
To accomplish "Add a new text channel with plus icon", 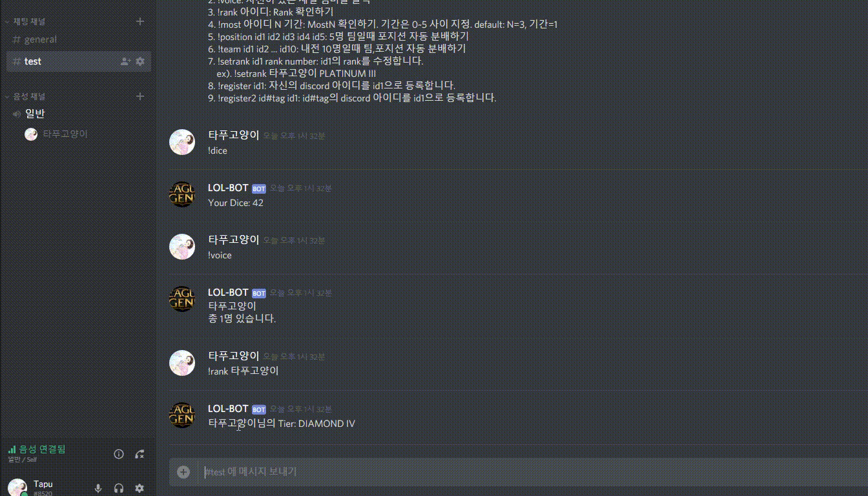I will click(x=140, y=21).
